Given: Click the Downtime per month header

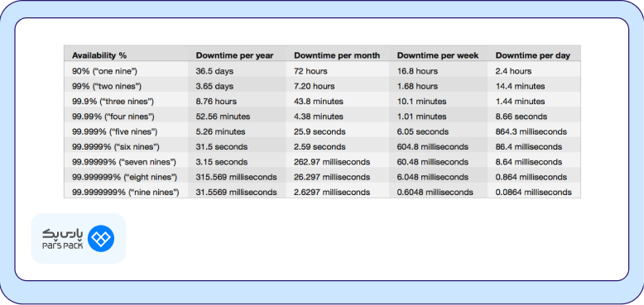Looking at the screenshot, I should pos(337,55).
